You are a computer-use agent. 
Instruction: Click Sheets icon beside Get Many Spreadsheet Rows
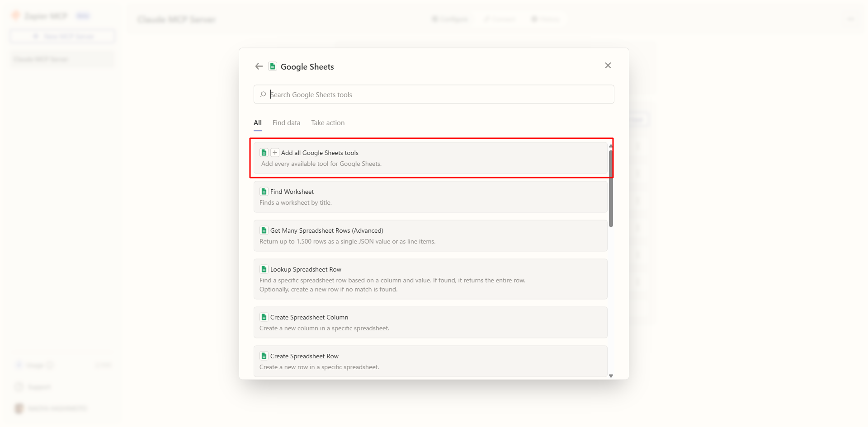[264, 230]
